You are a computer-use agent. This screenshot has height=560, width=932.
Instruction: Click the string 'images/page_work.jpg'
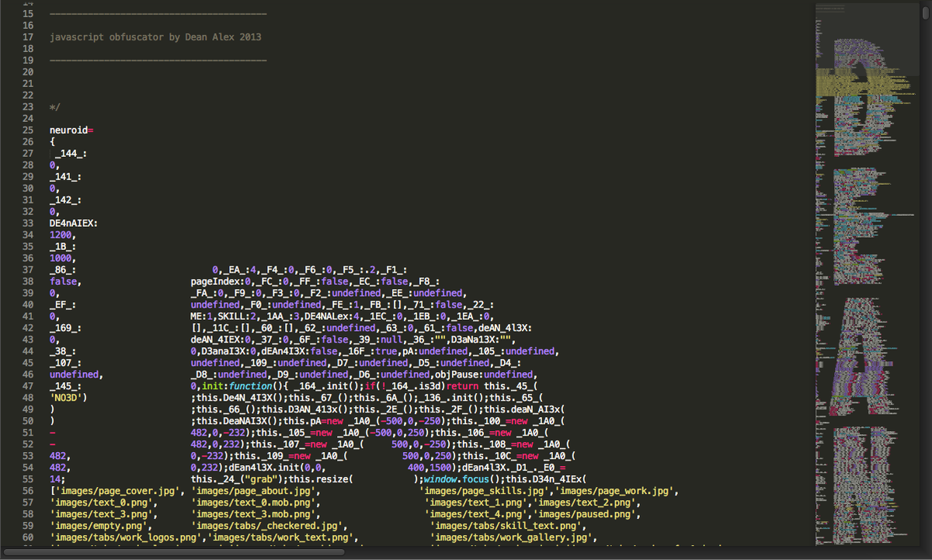pos(616,491)
